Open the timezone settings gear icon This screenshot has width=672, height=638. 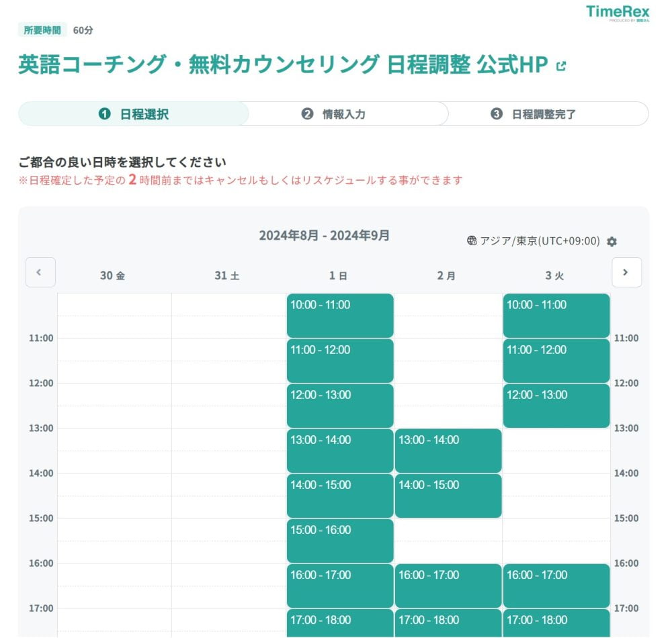pyautogui.click(x=611, y=241)
